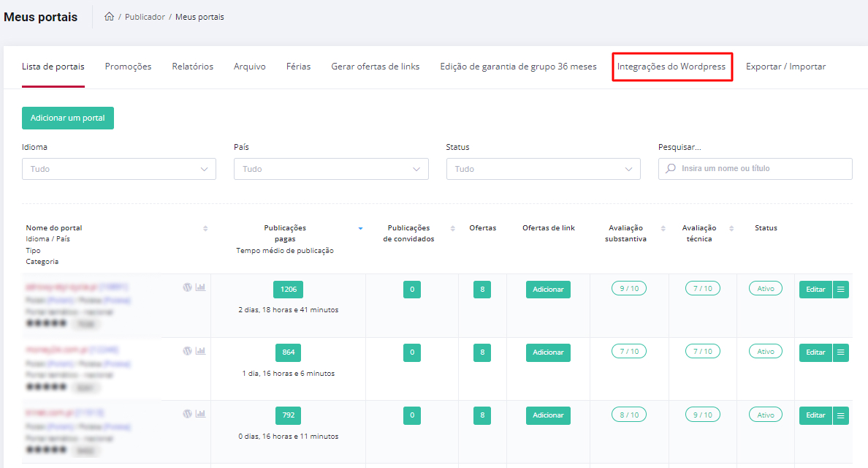Open Exportar / Importar tab

785,67
